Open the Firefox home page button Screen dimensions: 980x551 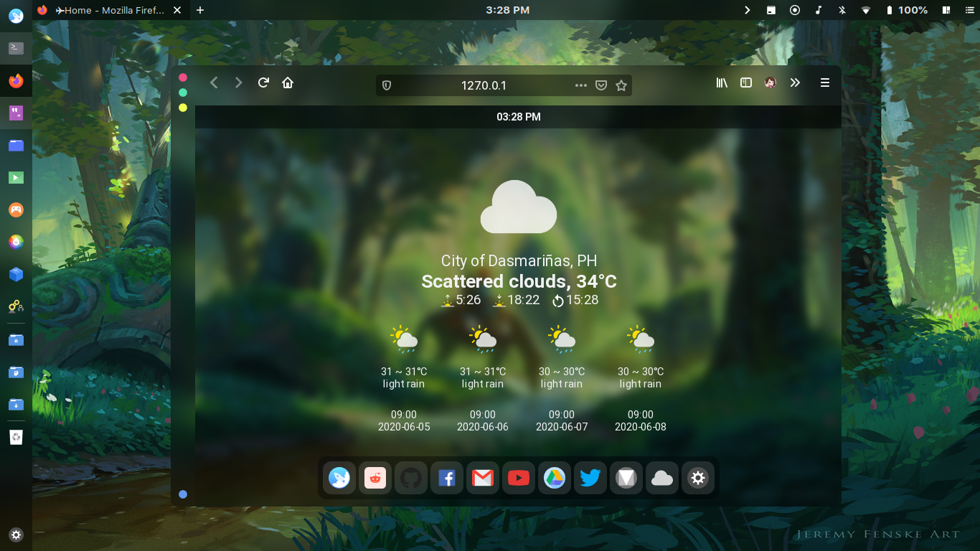pos(288,83)
